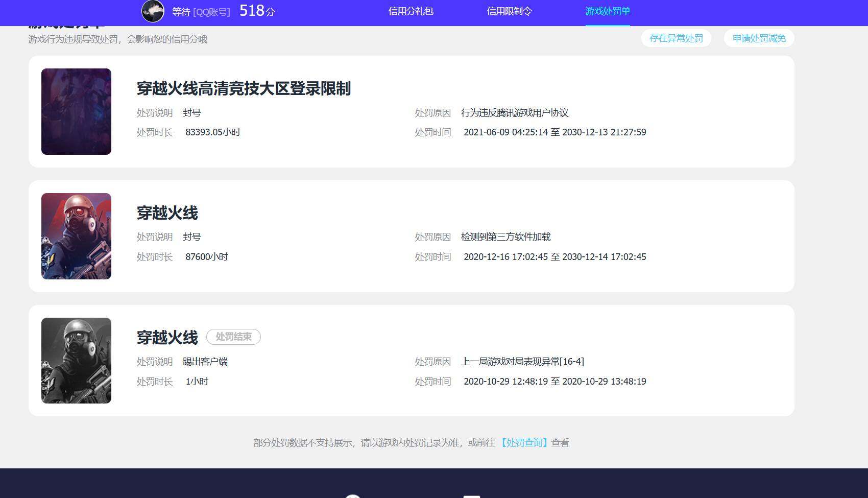The width and height of the screenshot is (868, 498).
Task: Click the period 2020-12-16 17:02:45 至 2030-12-14
Action: 555,257
